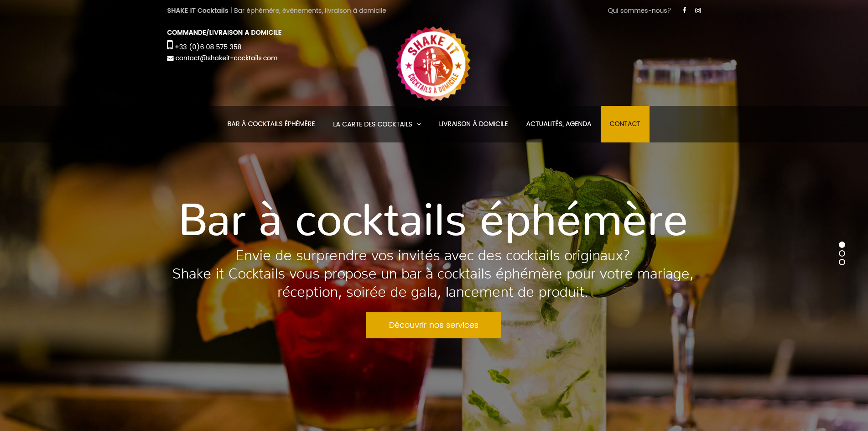This screenshot has width=868, height=431.
Task: Click the Shake It round logo
Action: [x=433, y=64]
